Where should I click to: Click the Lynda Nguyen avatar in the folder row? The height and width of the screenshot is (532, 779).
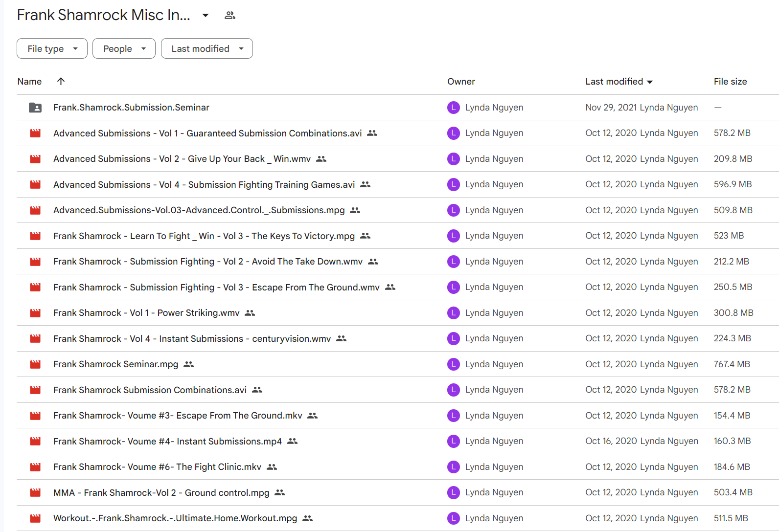pyautogui.click(x=454, y=108)
